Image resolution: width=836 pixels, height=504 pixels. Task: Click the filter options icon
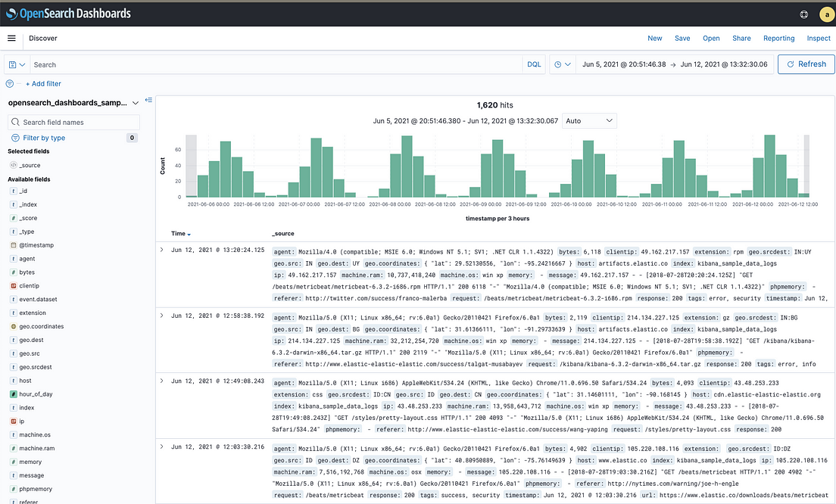click(10, 84)
